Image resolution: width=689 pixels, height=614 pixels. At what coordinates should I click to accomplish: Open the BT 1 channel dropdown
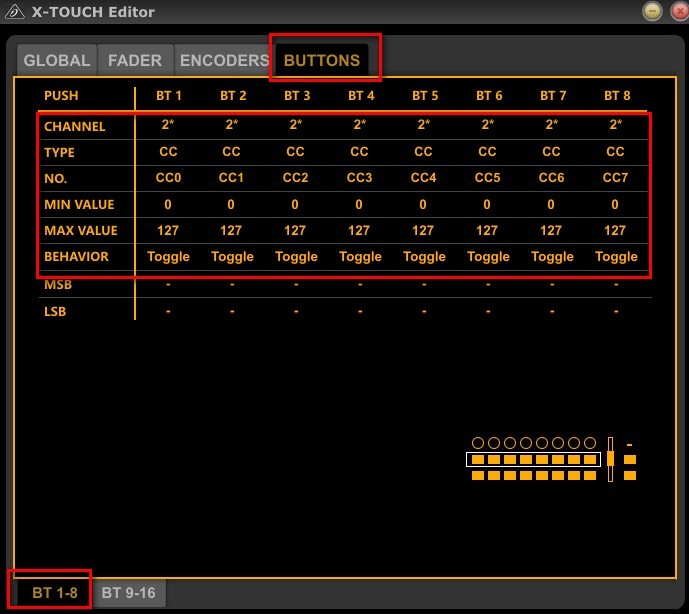pos(168,125)
